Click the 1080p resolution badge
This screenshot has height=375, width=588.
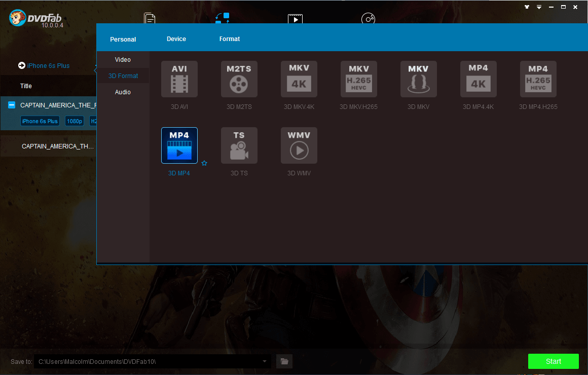tap(75, 121)
